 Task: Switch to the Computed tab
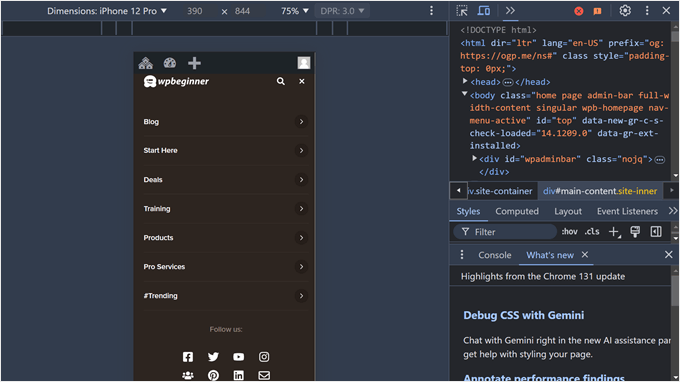pyautogui.click(x=517, y=211)
